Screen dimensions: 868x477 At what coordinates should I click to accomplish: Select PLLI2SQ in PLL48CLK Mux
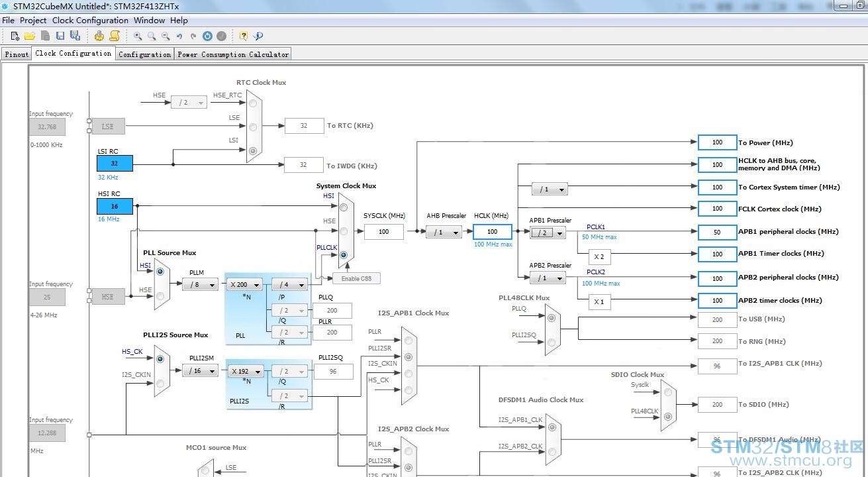(551, 342)
